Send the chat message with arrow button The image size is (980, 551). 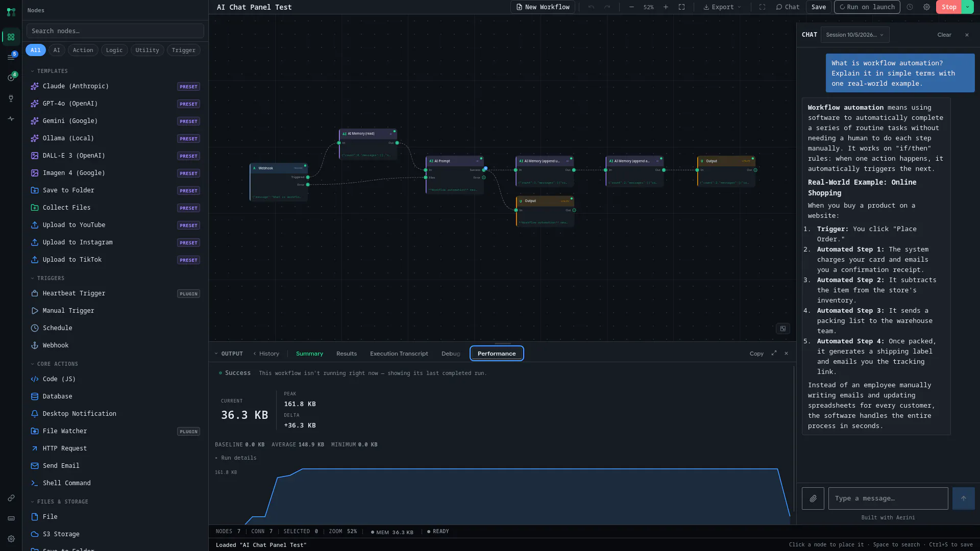(963, 498)
